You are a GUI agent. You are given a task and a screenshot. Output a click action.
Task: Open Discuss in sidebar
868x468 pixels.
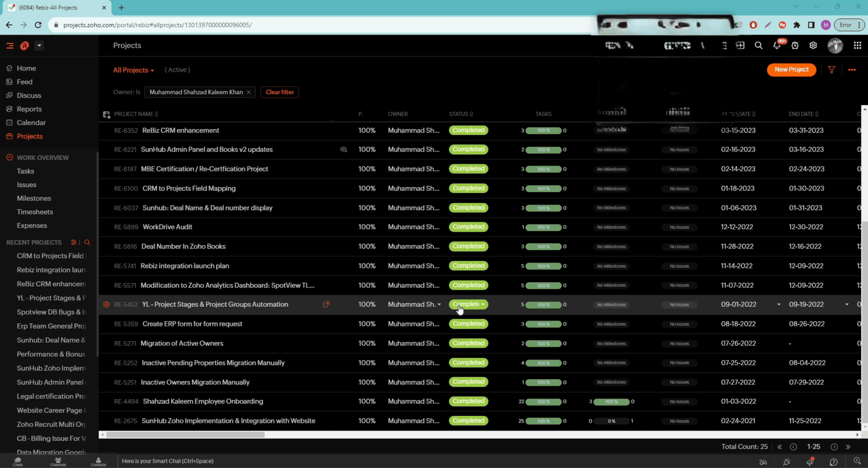29,95
